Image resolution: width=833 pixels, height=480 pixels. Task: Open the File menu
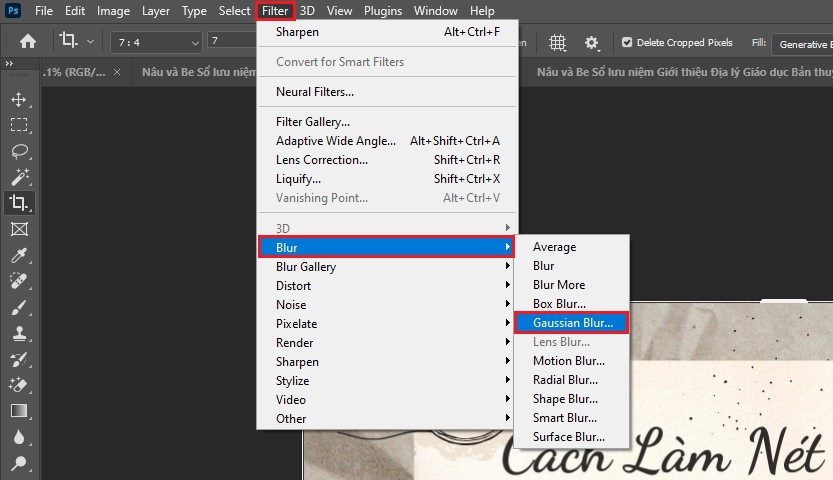(x=44, y=11)
